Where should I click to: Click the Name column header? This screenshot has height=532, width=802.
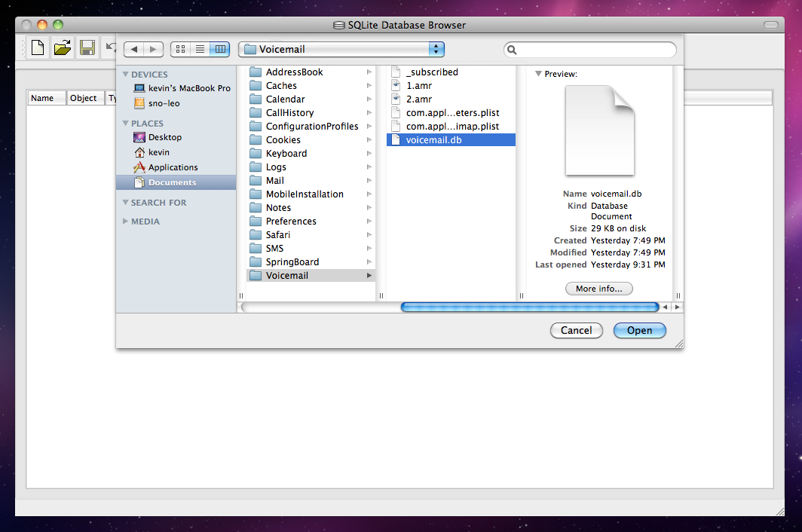46,98
